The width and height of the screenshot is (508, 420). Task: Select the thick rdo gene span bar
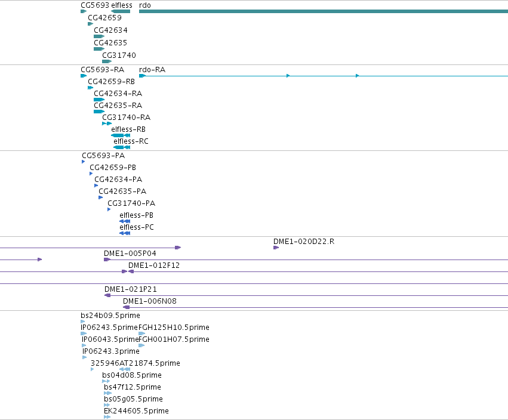click(324, 11)
